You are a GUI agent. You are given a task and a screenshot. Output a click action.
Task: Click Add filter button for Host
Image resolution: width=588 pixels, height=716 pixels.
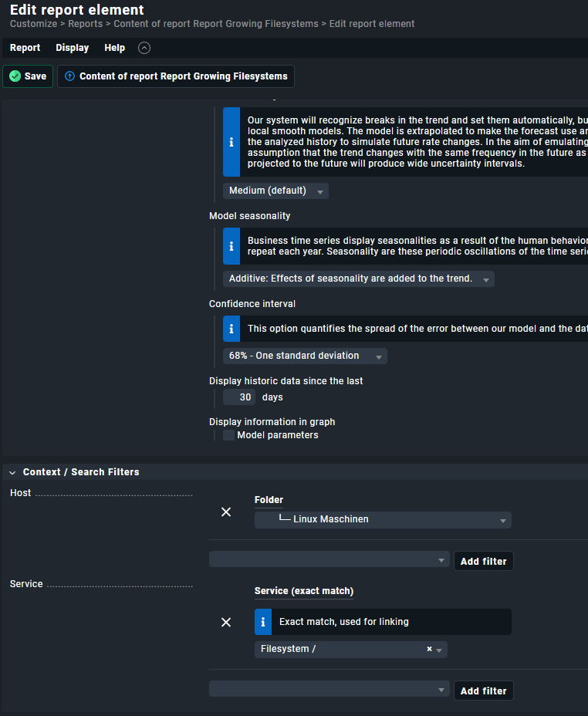click(483, 562)
